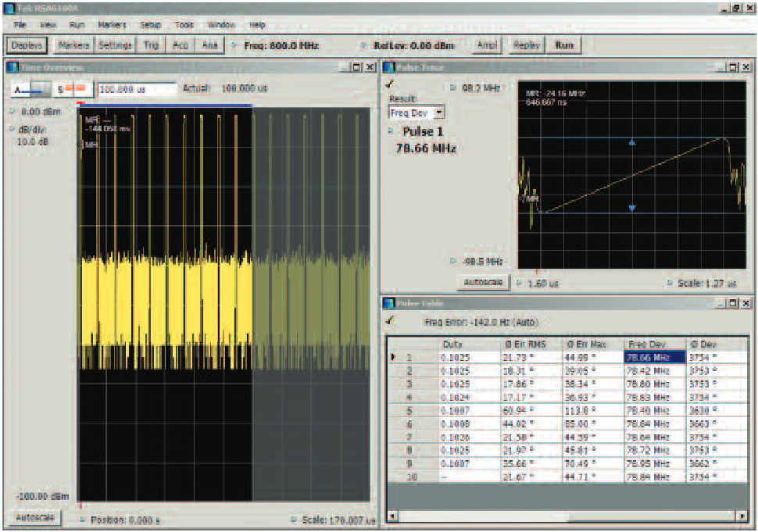Open the Setup menu

(x=150, y=24)
